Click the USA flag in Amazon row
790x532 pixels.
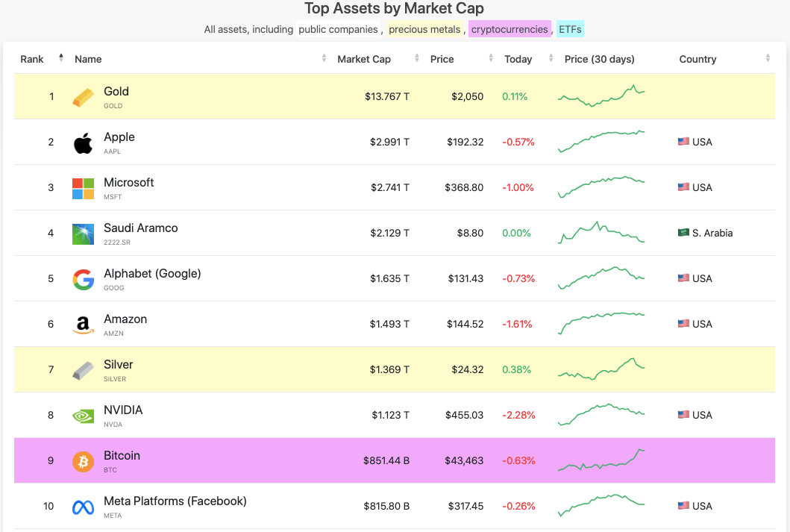tap(683, 323)
